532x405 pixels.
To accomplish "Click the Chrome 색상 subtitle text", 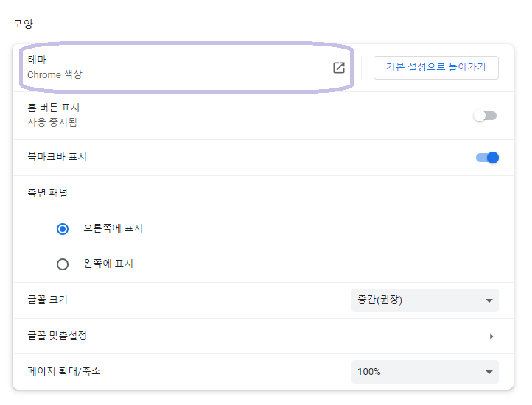I will point(55,74).
